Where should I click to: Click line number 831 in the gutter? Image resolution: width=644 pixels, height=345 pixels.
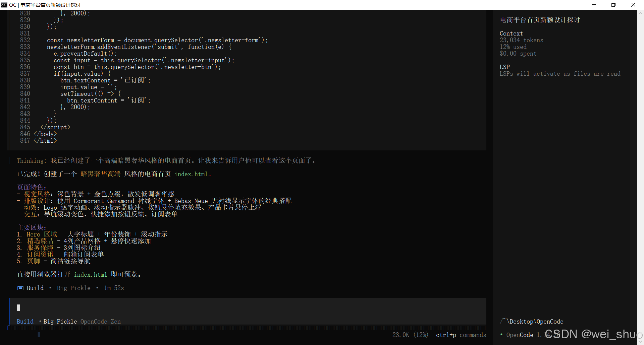(25, 33)
